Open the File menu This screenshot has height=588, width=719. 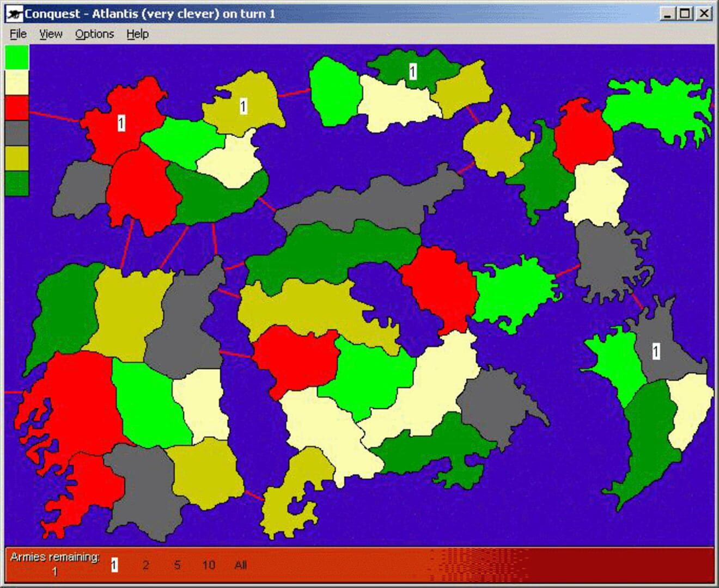18,34
